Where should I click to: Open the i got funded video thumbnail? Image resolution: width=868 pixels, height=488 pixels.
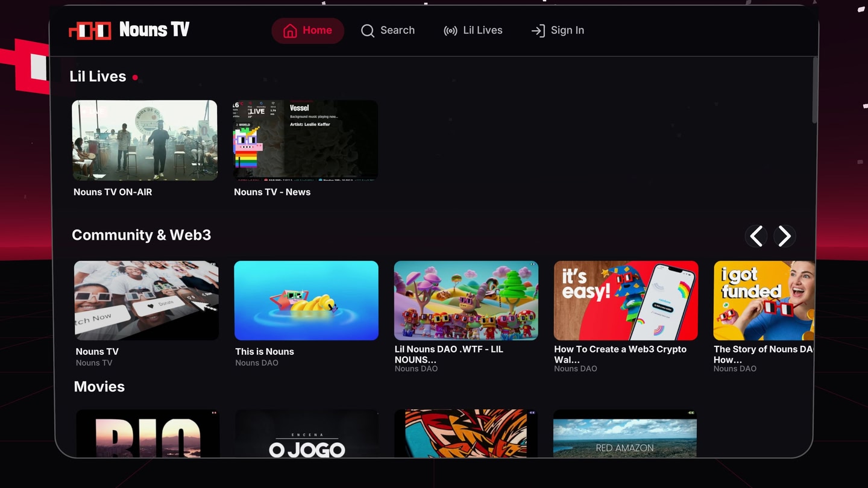(x=764, y=301)
